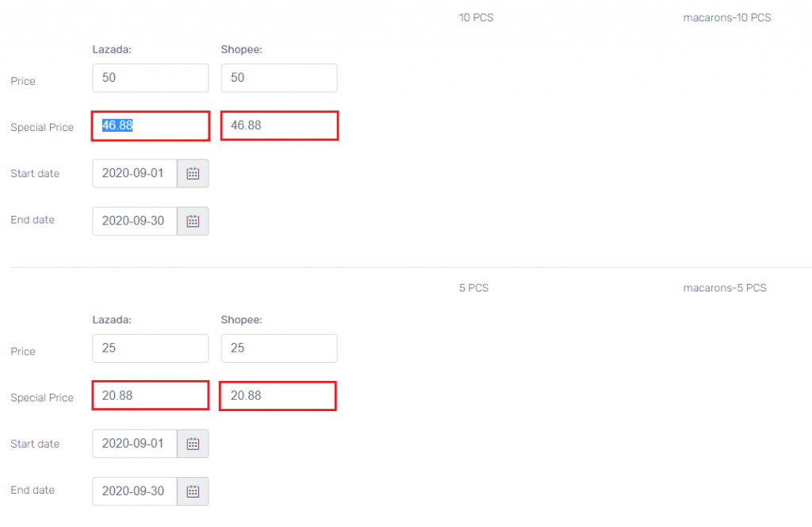Click the Shopee Special Price field showing 20.88
This screenshot has width=812, height=527.
tap(278, 395)
